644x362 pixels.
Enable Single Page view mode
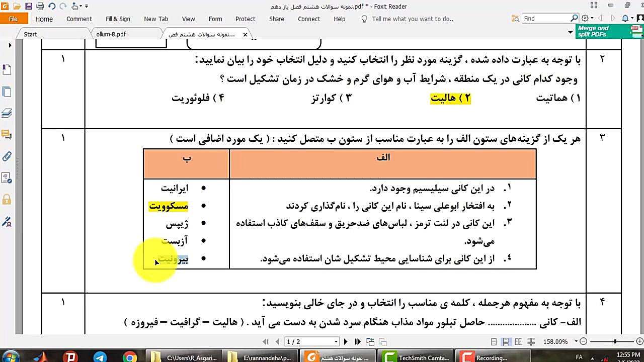pyautogui.click(x=495, y=342)
